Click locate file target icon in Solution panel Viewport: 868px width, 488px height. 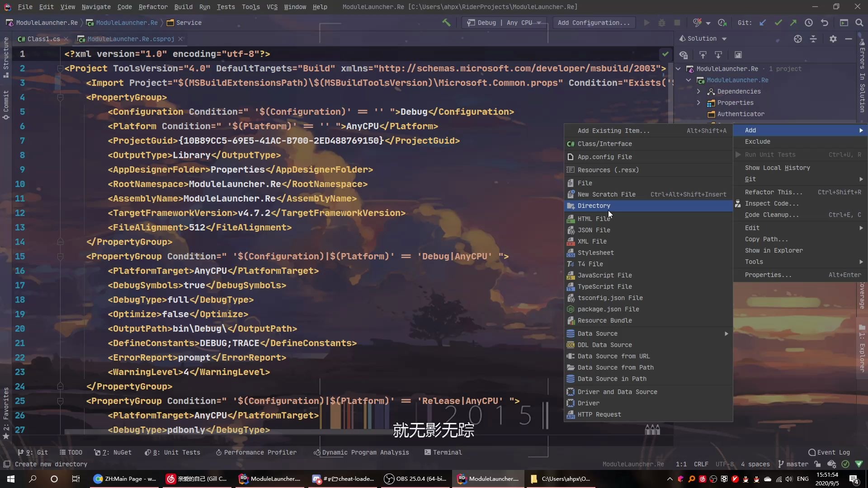798,39
